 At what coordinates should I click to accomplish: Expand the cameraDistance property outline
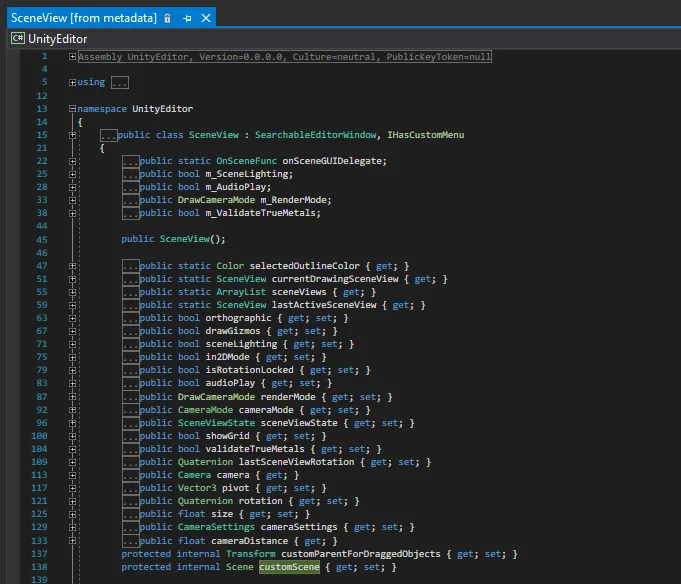[x=73, y=541]
